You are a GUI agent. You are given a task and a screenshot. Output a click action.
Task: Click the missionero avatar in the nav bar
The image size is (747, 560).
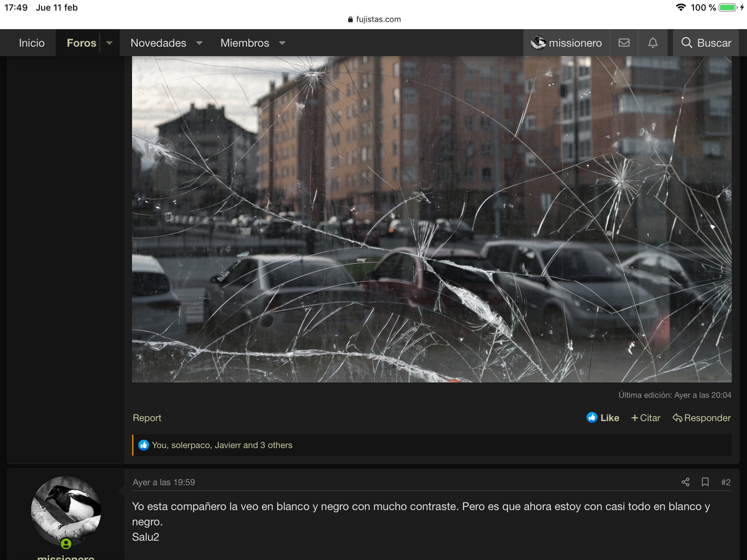click(x=538, y=43)
